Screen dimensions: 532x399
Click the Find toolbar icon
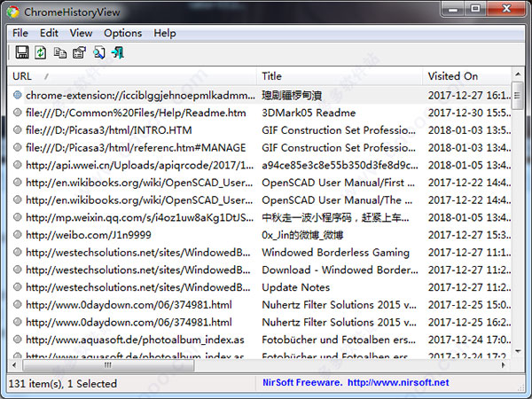coord(99,52)
